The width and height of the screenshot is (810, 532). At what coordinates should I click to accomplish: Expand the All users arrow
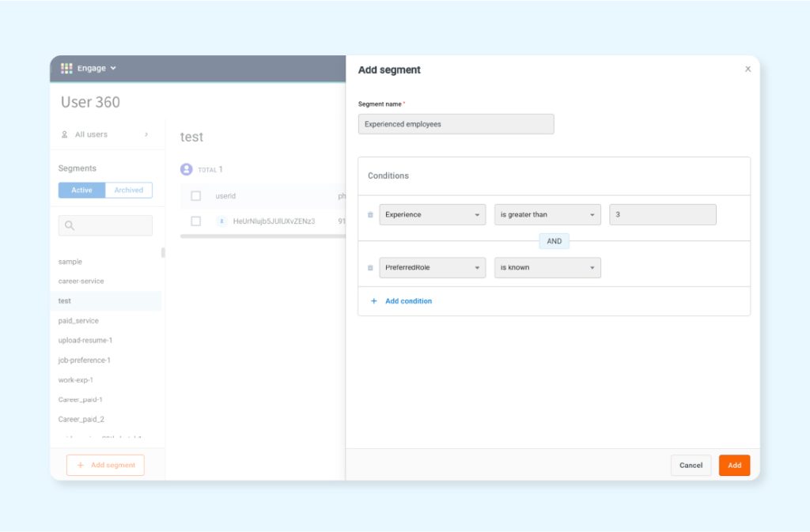[146, 134]
